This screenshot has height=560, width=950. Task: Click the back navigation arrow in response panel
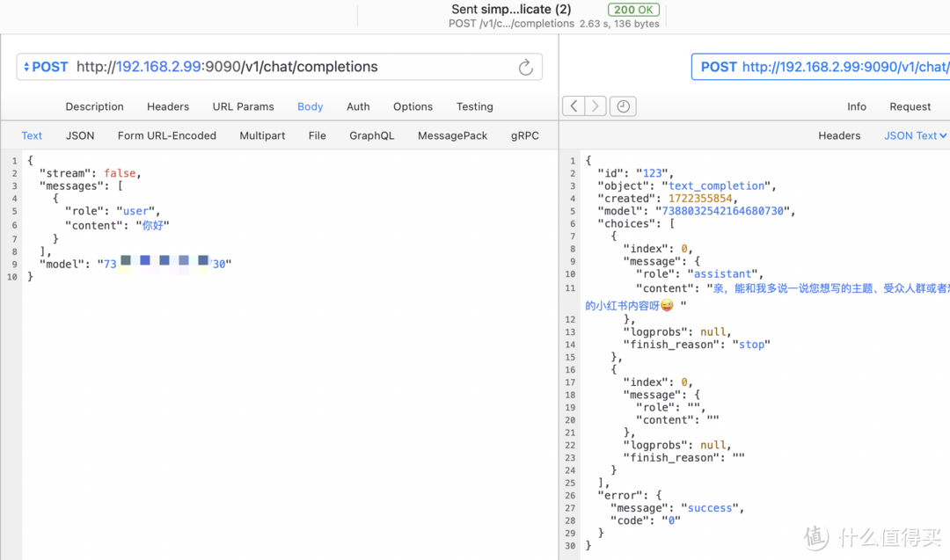[x=574, y=106]
